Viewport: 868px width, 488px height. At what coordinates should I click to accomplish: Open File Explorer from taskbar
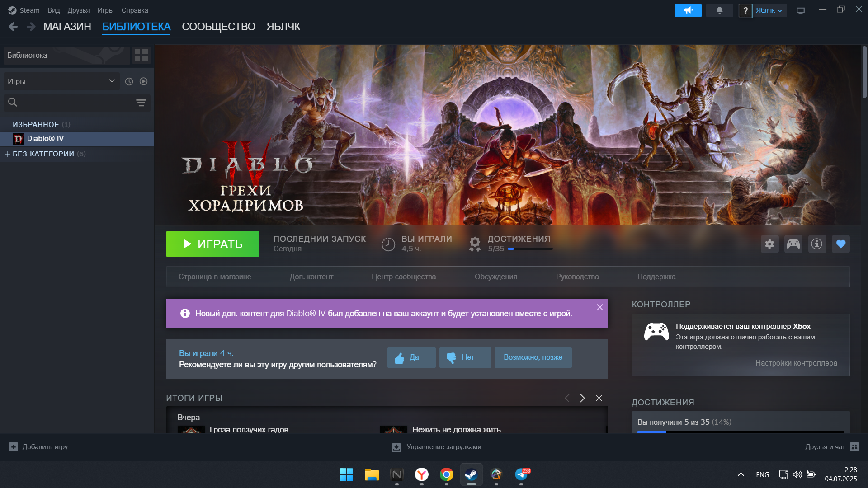coord(372,474)
